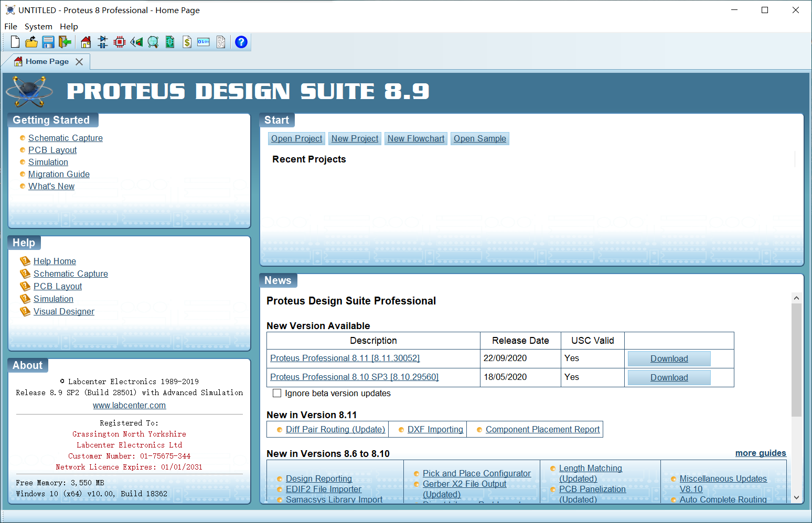Open the What's New link
Screen dimensions: 812x523
[51, 186]
